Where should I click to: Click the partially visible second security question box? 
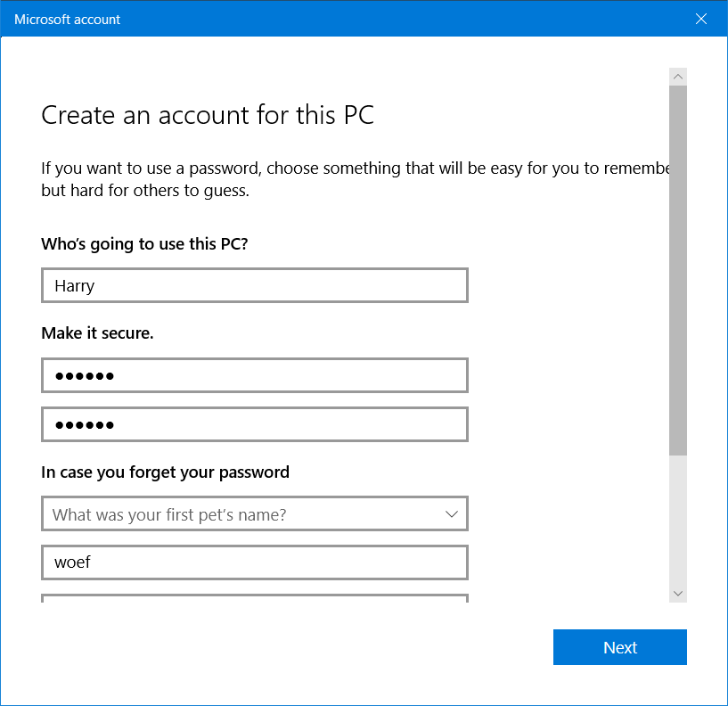coord(255,598)
